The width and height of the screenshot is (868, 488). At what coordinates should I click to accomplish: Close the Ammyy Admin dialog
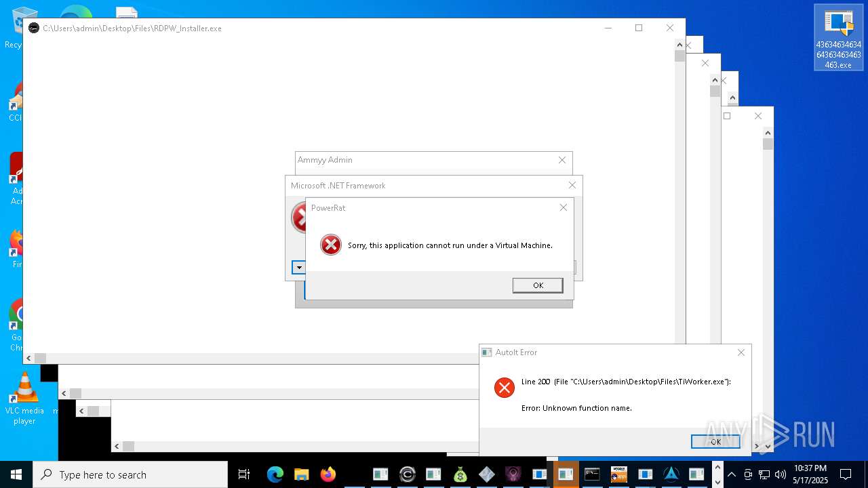tap(561, 160)
